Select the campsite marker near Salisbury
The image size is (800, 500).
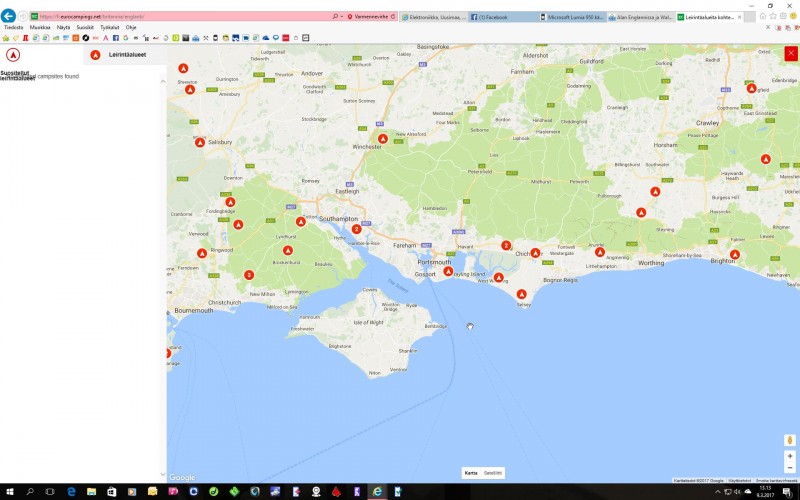pos(199,142)
